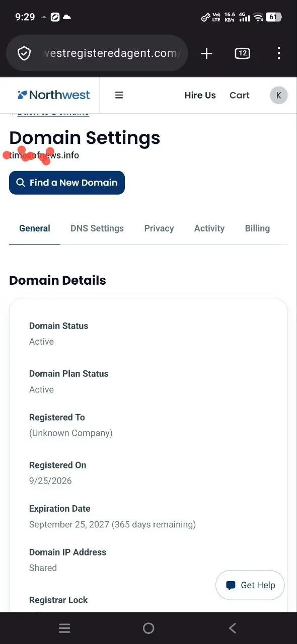Screen dimensions: 297x644
Task: View the Cart
Action: click(x=240, y=95)
